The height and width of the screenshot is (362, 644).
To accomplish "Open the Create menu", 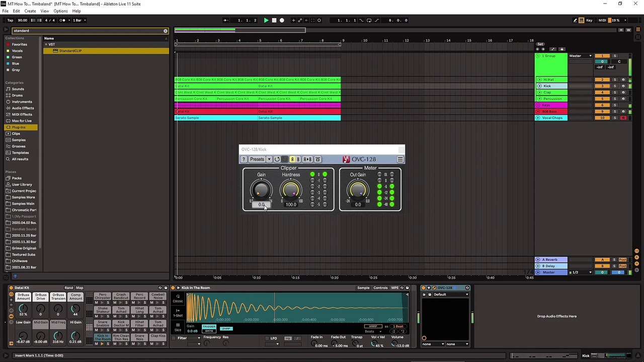I will (x=30, y=11).
